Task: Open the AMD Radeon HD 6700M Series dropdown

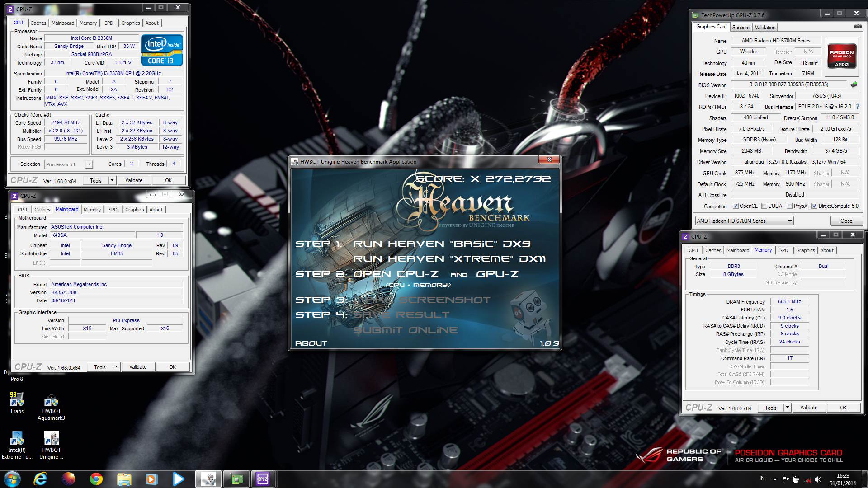Action: click(x=744, y=221)
